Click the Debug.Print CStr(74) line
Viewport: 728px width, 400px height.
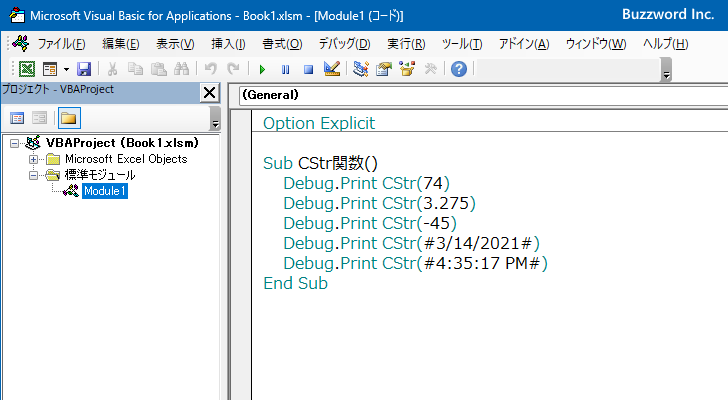pyautogui.click(x=366, y=183)
